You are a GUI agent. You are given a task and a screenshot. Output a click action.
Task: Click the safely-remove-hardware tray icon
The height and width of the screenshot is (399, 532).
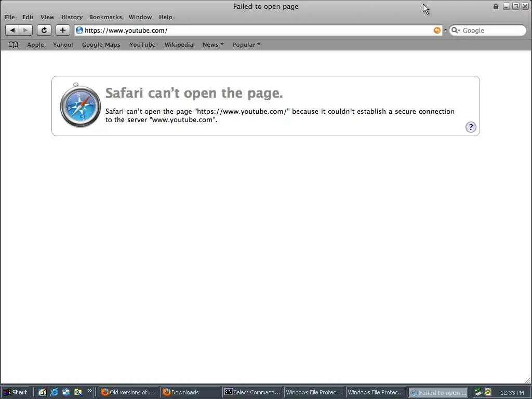(x=478, y=392)
